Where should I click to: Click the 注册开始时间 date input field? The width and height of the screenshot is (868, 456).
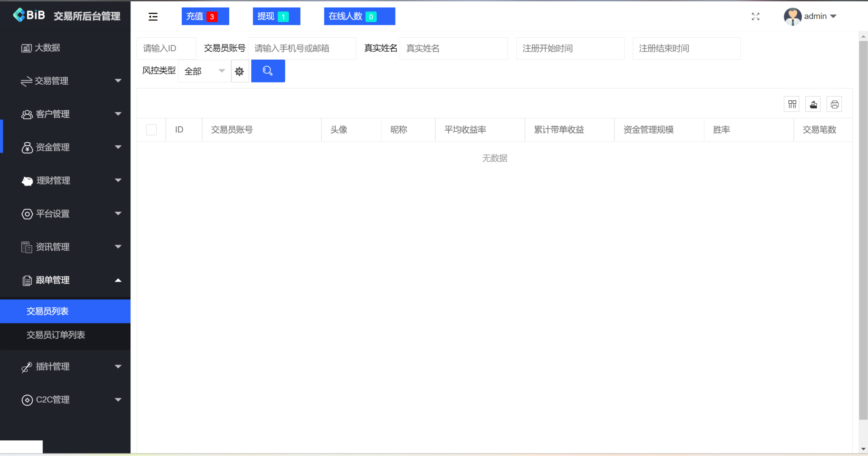570,48
